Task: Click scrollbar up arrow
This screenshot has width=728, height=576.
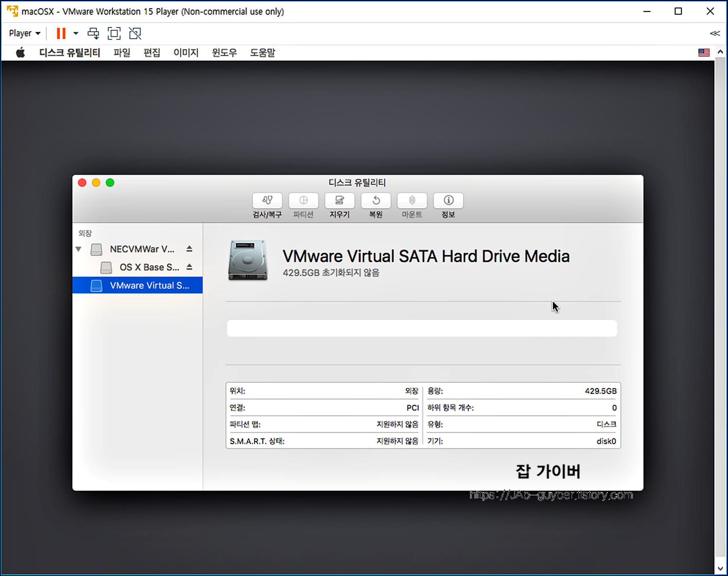Action: coord(720,52)
